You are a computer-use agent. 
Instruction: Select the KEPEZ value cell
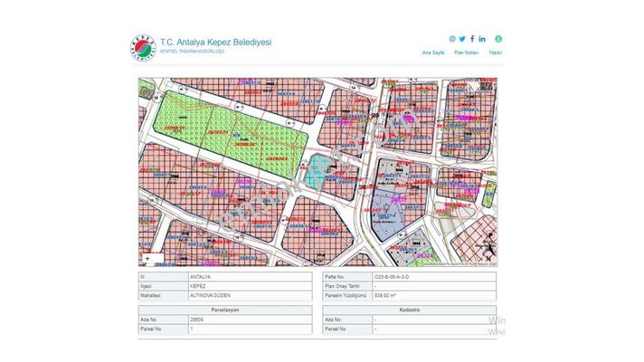pyautogui.click(x=250, y=286)
